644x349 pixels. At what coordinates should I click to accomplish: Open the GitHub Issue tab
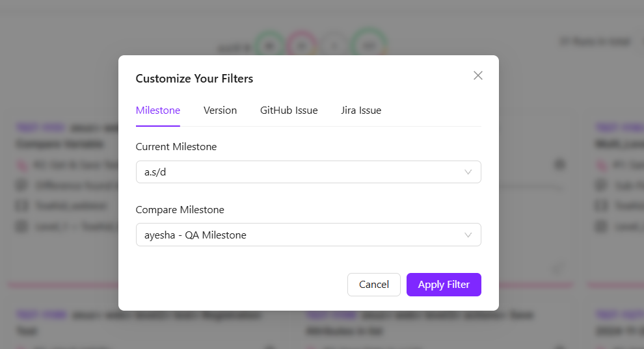pos(289,110)
